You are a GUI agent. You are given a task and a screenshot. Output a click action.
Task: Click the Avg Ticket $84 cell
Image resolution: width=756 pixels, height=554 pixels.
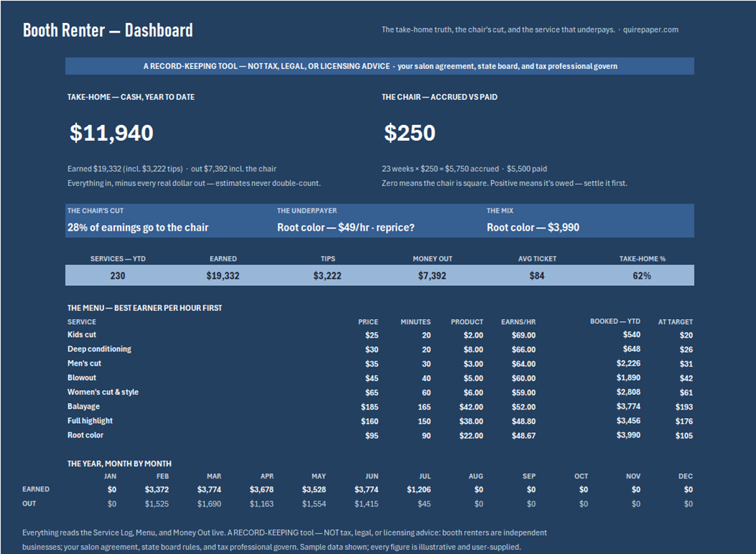click(x=537, y=276)
